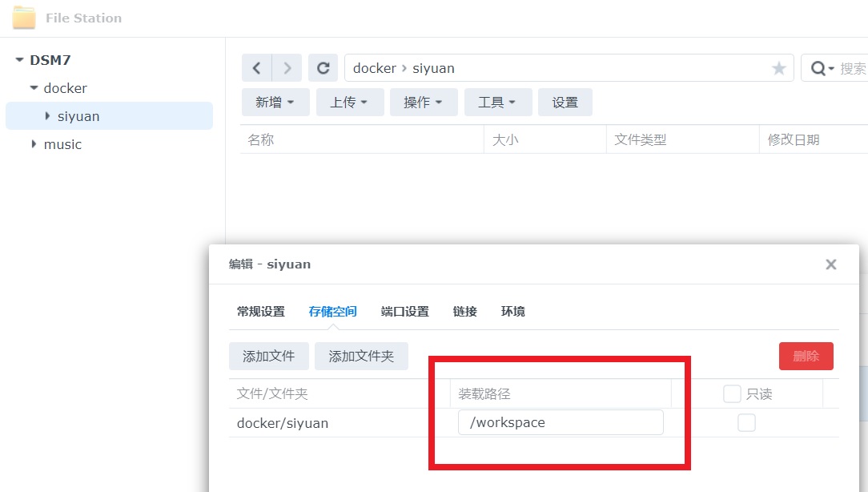The height and width of the screenshot is (492, 868).
Task: Click the /workspace mount path field
Action: 561,422
